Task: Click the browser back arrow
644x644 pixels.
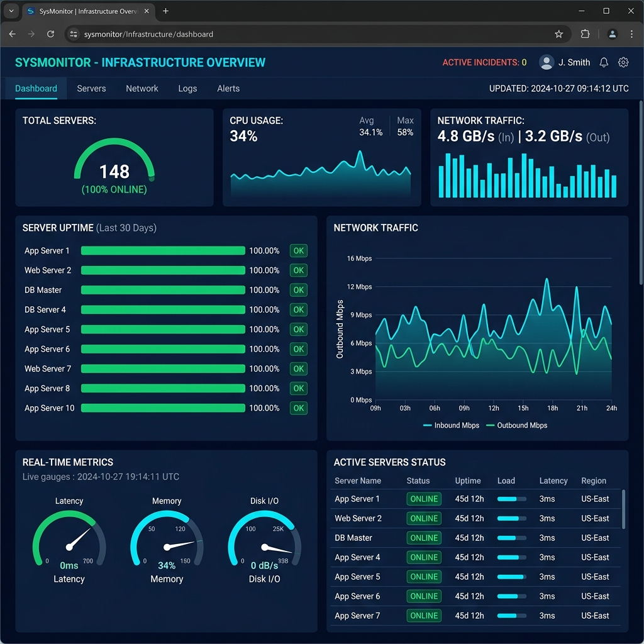Action: [13, 34]
